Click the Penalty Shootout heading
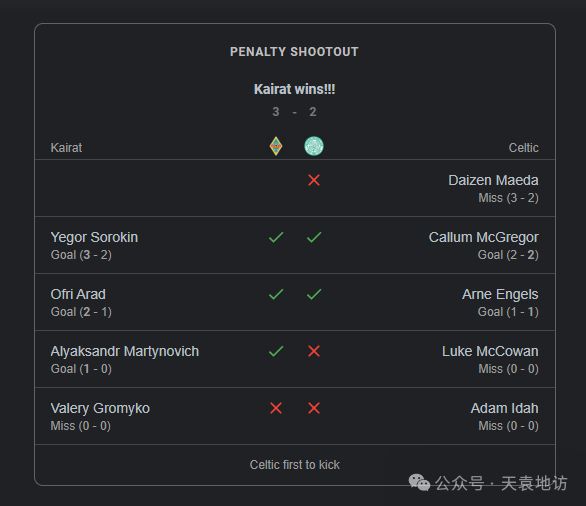 294,52
